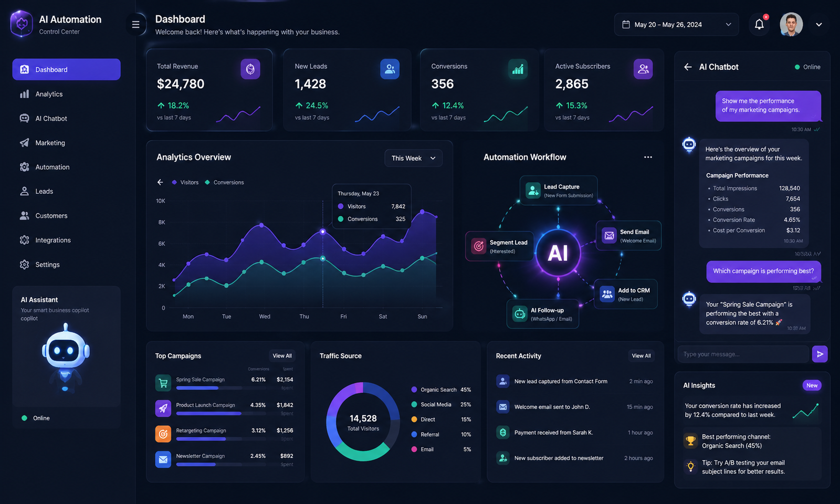Open the Automation workflow section
This screenshot has height=504, width=840.
(52, 167)
